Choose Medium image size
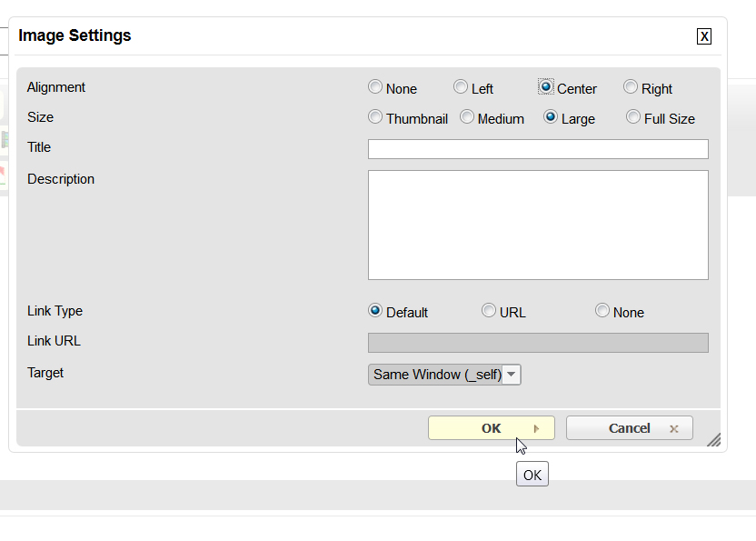Screen dimensions: 756x541 pos(467,117)
